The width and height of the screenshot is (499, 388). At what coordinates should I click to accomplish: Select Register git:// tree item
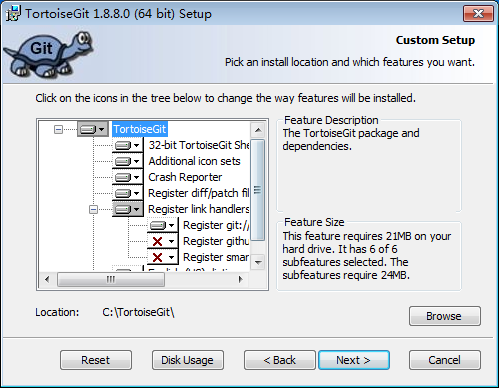216,225
